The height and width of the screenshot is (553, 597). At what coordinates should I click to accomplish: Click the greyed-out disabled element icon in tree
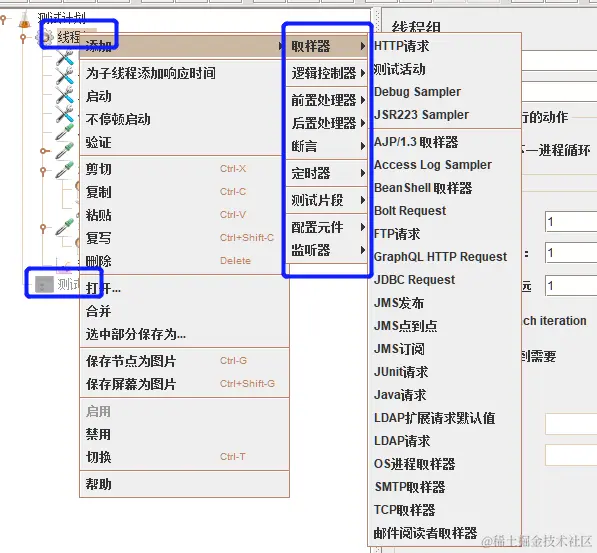44,284
